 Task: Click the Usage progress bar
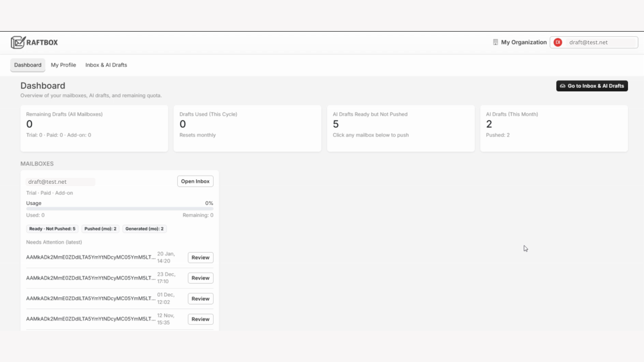click(120, 208)
